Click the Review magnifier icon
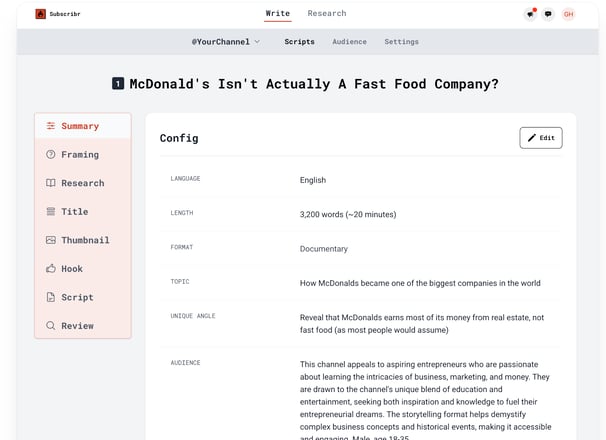This screenshot has width=606, height=440. click(51, 326)
